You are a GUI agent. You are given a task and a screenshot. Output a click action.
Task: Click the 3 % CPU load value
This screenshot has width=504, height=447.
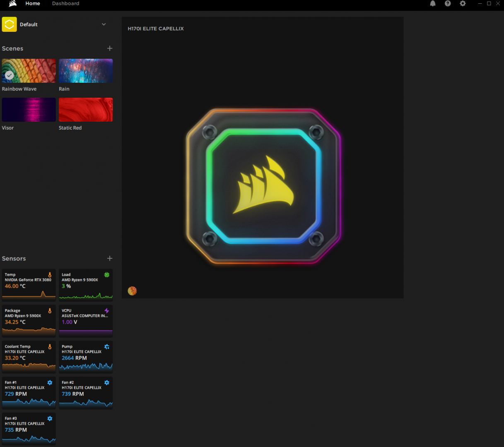click(x=66, y=286)
